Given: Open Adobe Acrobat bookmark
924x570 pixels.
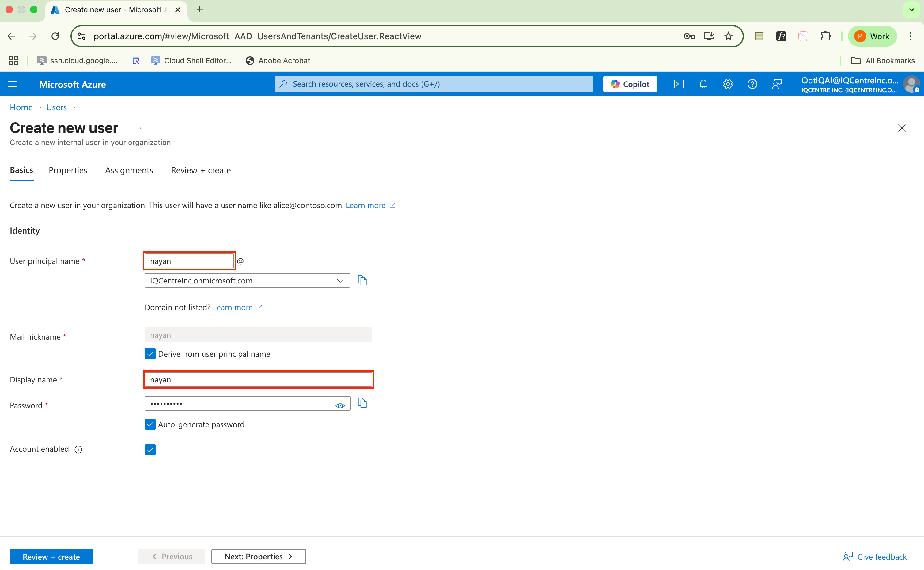Looking at the screenshot, I should pos(278,61).
